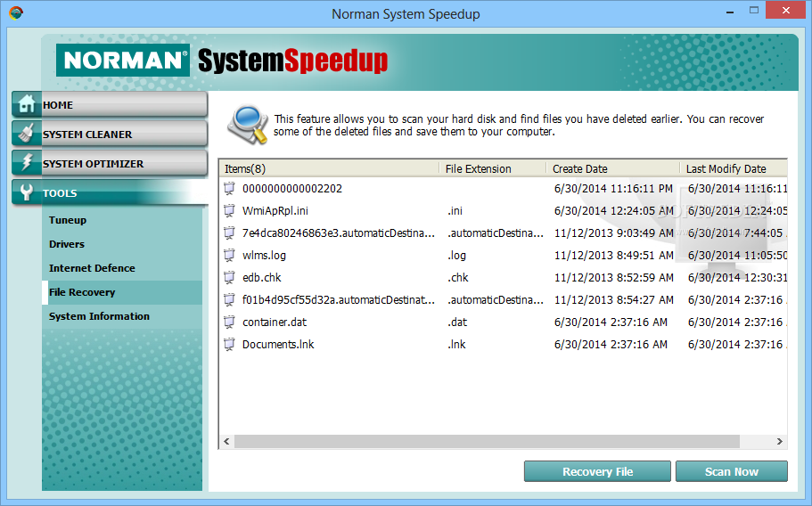Select file name wlms.log
This screenshot has height=506, width=812.
(x=264, y=255)
